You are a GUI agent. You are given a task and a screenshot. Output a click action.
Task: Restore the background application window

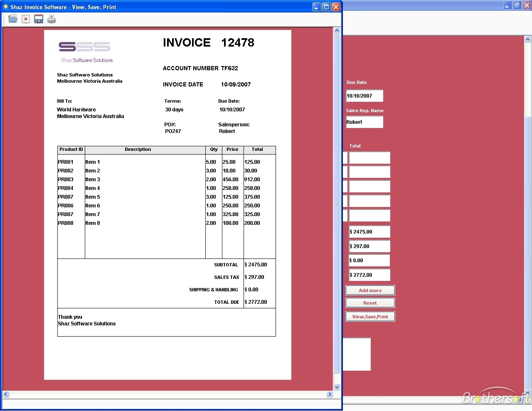click(517, 5)
